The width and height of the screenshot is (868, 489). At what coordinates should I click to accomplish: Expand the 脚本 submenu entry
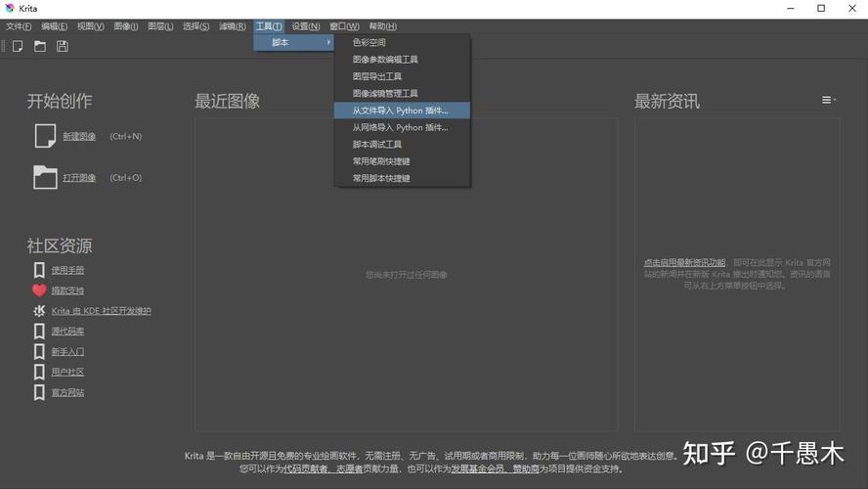pos(293,43)
